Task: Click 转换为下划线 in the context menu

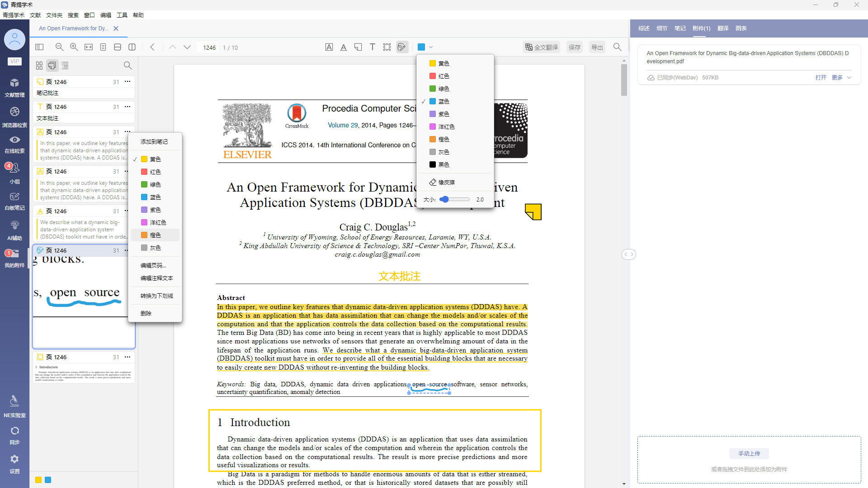Action: (x=156, y=296)
